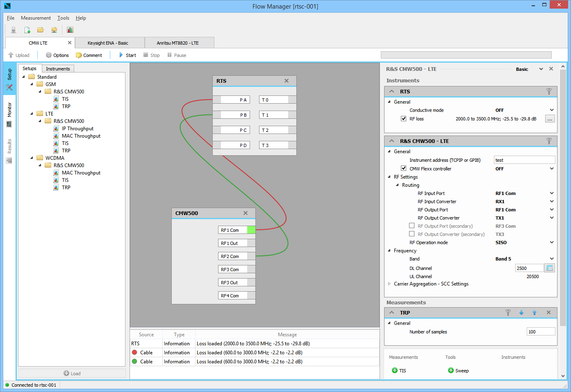The image size is (571, 392).
Task: Click the P B port on RTS node
Action: (231, 115)
